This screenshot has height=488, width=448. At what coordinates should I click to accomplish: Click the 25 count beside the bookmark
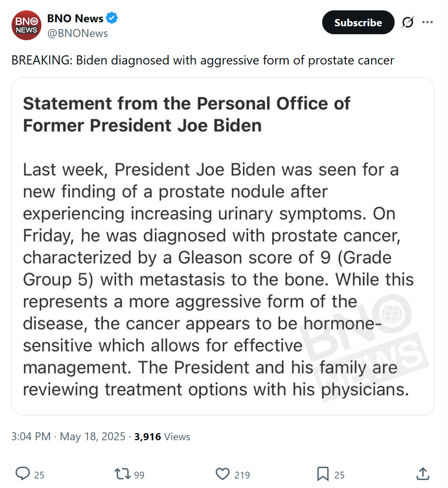(339, 475)
